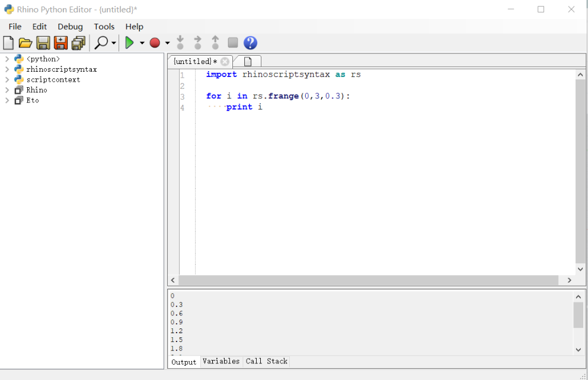Save the script with the floppy disk icon
Image resolution: width=588 pixels, height=380 pixels.
43,43
